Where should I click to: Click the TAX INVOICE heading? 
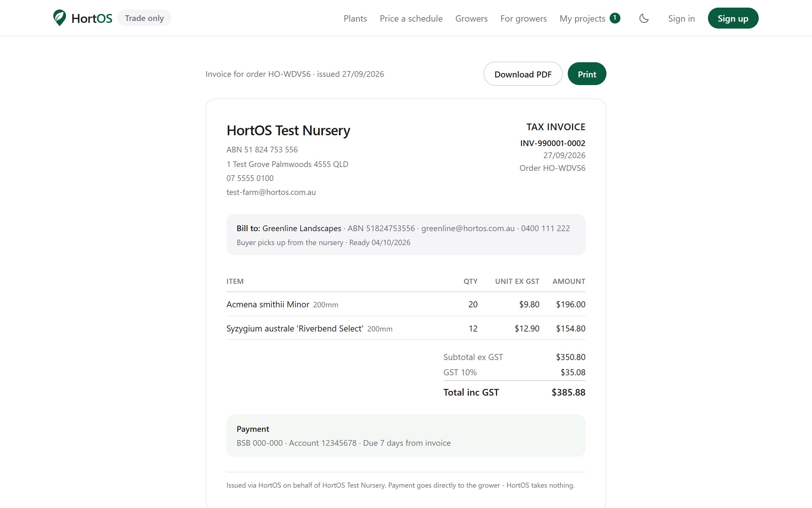coord(556,127)
